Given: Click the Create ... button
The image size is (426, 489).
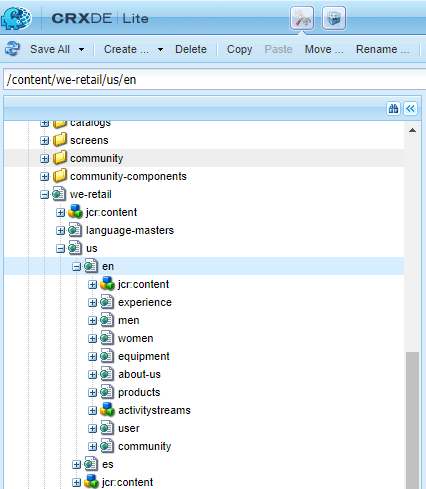Looking at the screenshot, I should coord(126,49).
